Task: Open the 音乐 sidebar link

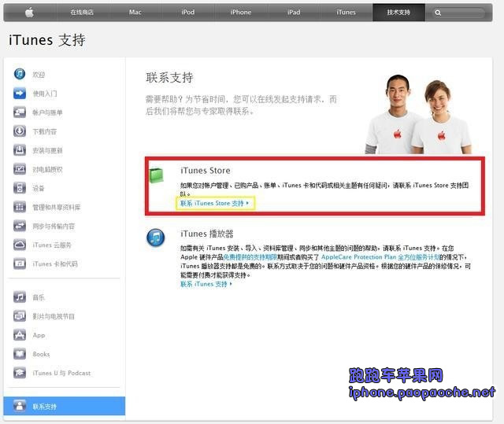Action: pos(39,297)
